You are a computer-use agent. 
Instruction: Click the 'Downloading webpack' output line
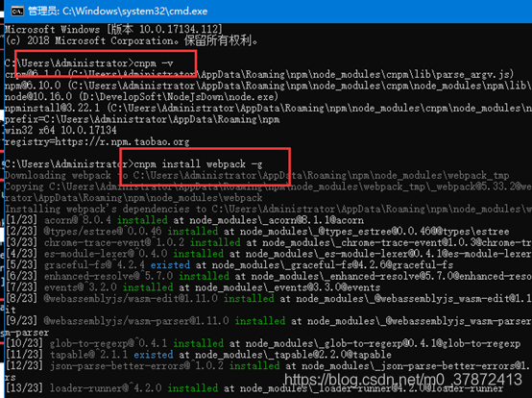point(256,175)
